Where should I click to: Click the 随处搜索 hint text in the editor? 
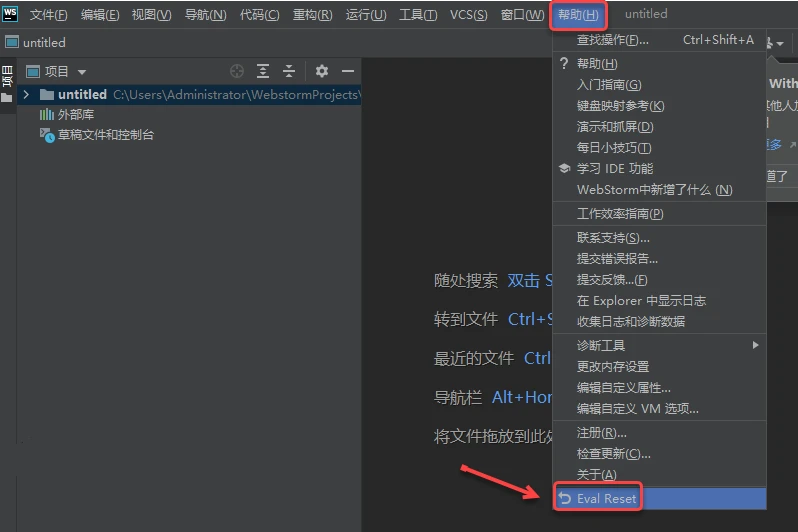tap(465, 281)
